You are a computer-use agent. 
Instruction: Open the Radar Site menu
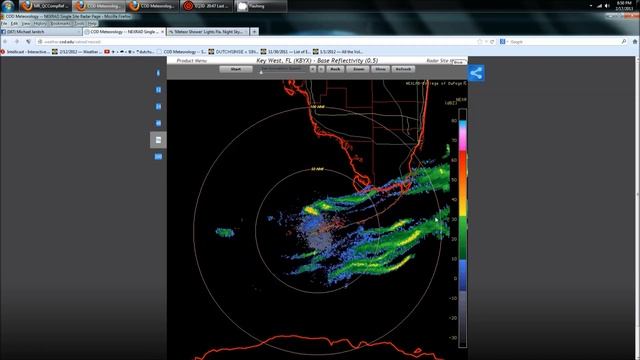click(x=439, y=61)
